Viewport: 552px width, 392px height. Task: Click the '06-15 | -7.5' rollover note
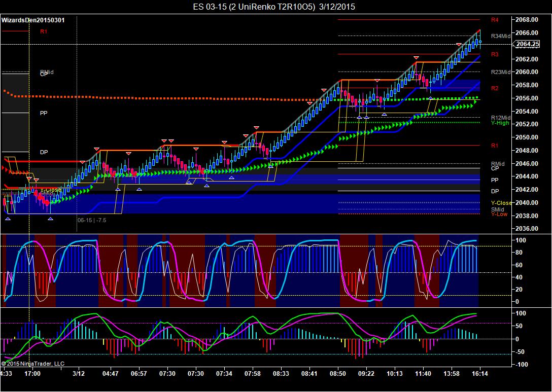[92, 220]
